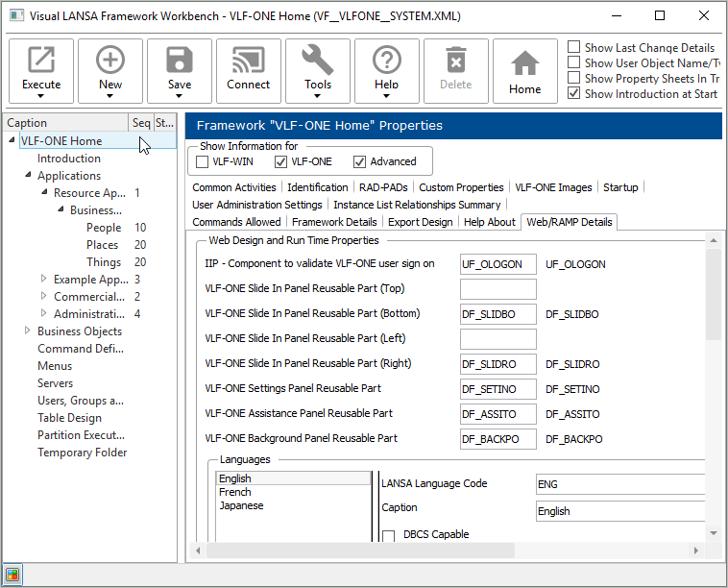Expand the Business Objects tree node

(27, 331)
